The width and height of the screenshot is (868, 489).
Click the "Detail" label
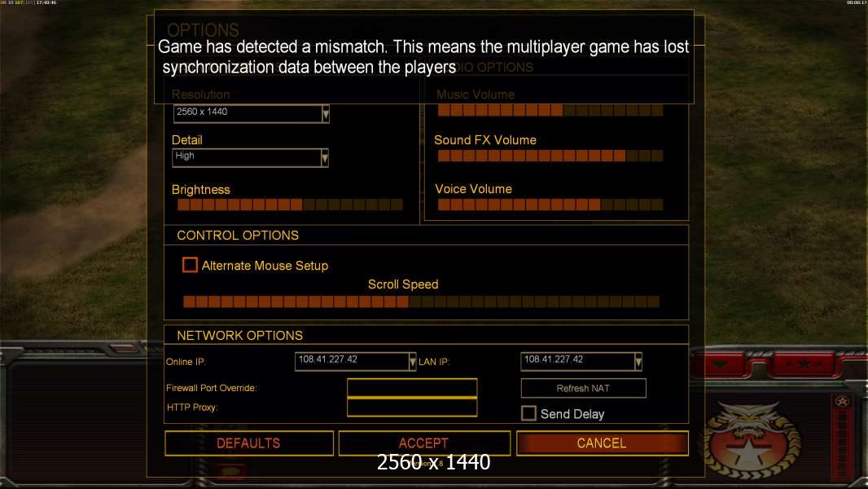[x=187, y=140]
